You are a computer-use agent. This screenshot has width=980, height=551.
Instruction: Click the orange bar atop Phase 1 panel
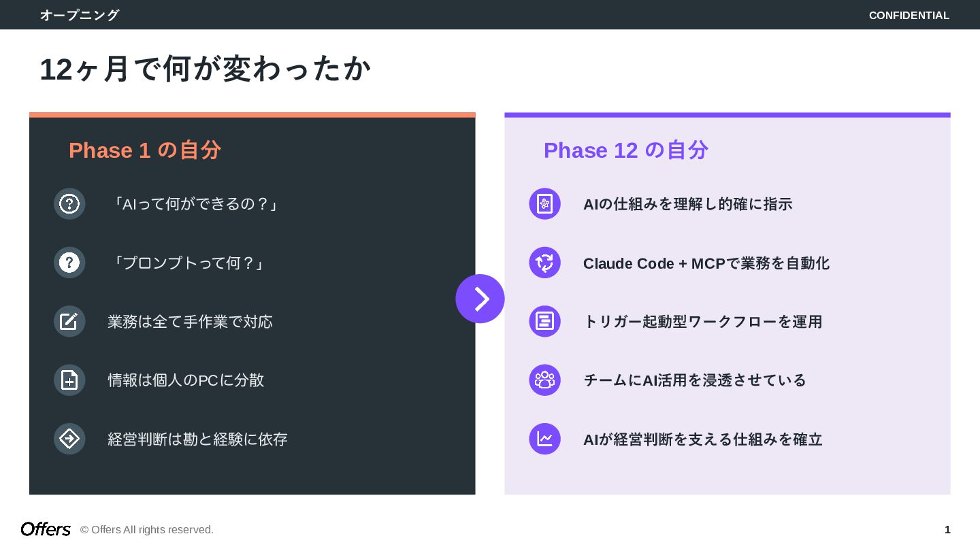coord(252,115)
